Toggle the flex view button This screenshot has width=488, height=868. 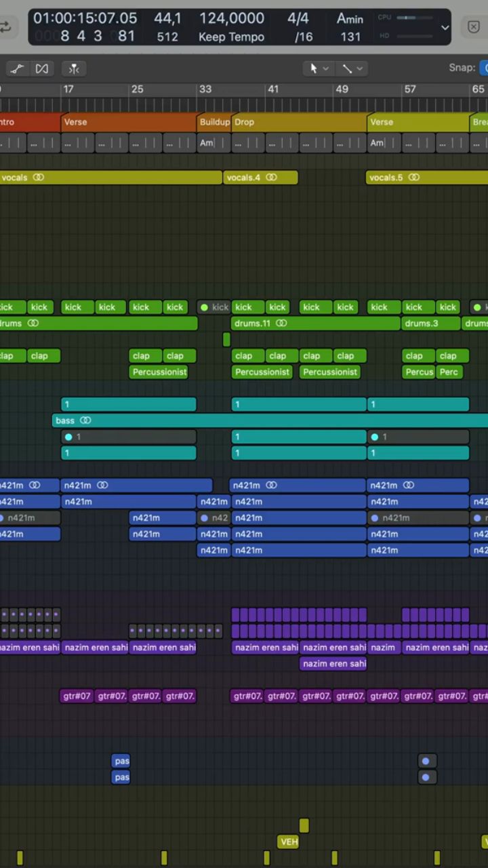point(42,68)
